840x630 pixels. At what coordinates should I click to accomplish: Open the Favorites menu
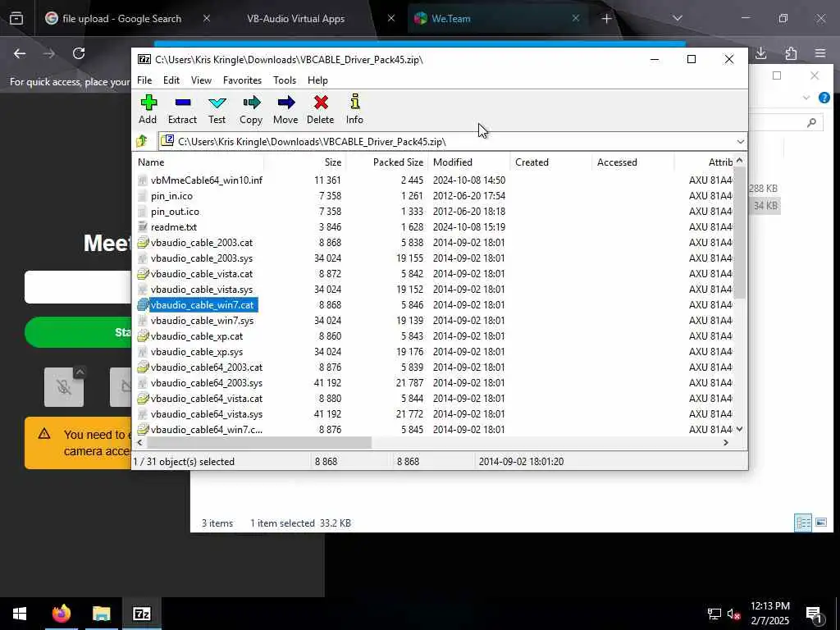[x=242, y=80]
